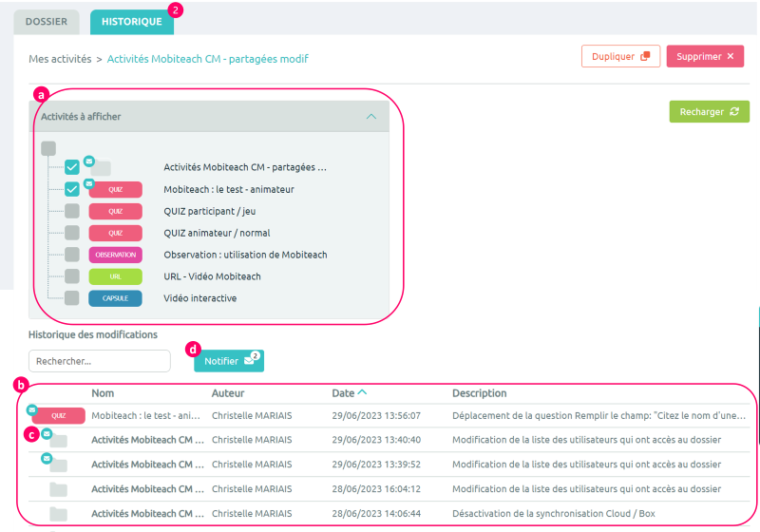Select Observation : utilisation de Mobiteach label
This screenshot has height=532, width=760.
tap(245, 255)
